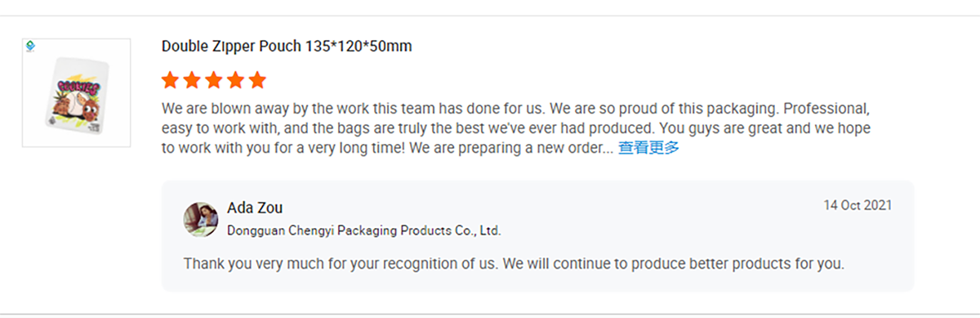Click the 14 Oct 2021 reply date
This screenshot has height=318, width=980.
tap(857, 204)
